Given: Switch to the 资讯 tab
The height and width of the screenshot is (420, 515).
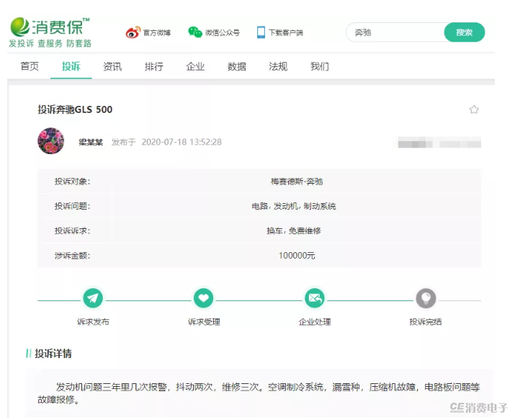Looking at the screenshot, I should pos(112,66).
